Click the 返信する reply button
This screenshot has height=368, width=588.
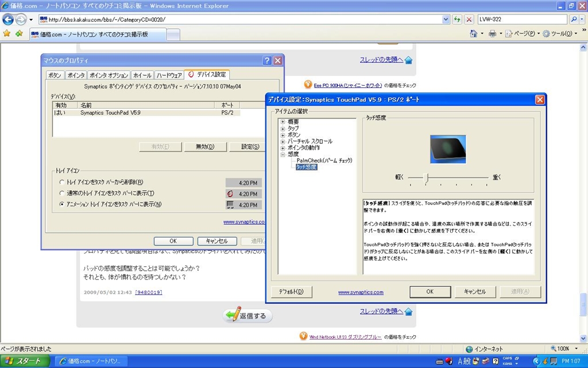click(248, 316)
